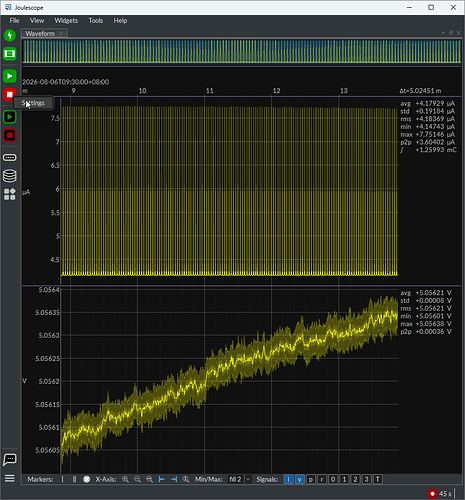Open the widgets grid icon in sidebar
The height and width of the screenshot is (500, 465).
click(10, 194)
